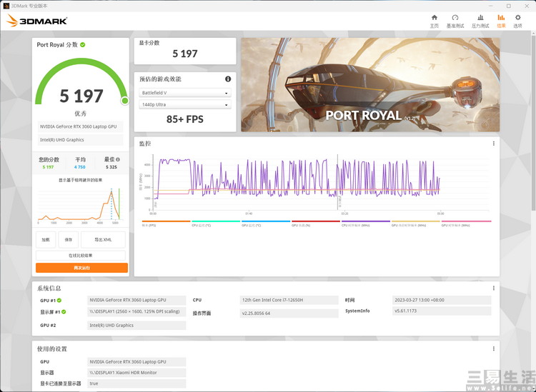Click the DISPLAY1 Xiaomi HDR Monitor field
536x392 pixels.
click(137, 373)
